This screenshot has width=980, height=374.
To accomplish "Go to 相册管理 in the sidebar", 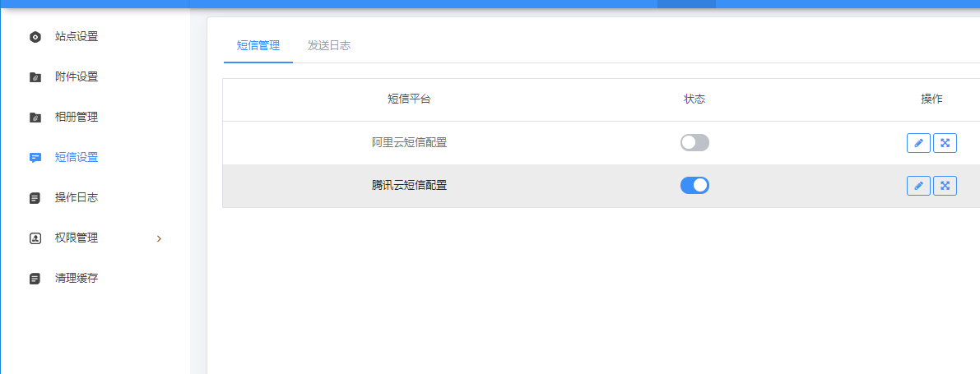I will pos(77,118).
